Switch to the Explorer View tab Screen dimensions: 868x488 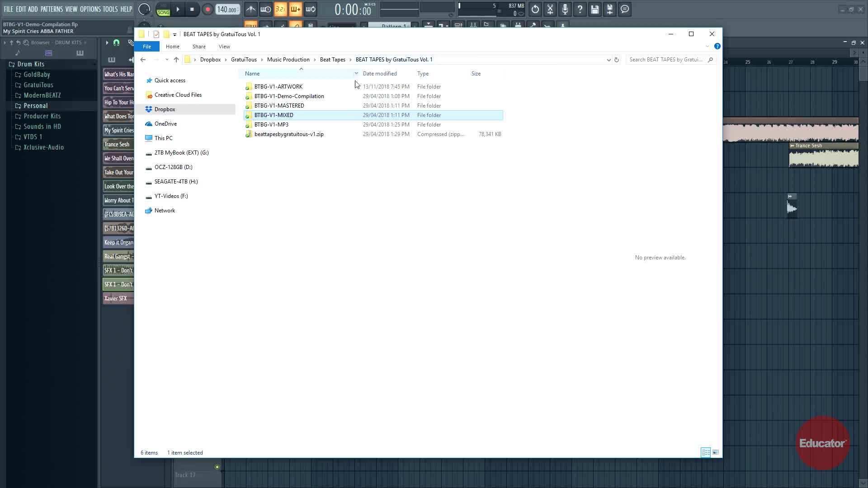click(x=224, y=47)
